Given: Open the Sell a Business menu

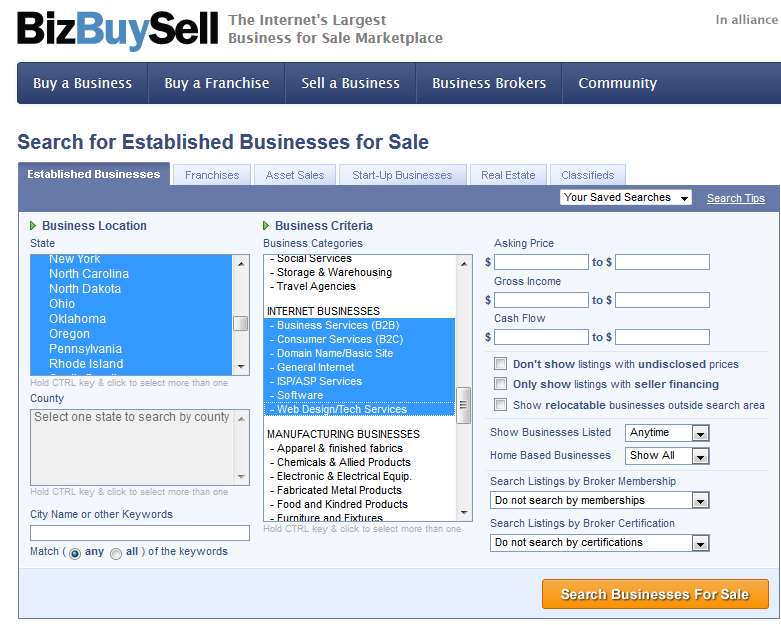Looking at the screenshot, I should pyautogui.click(x=350, y=83).
